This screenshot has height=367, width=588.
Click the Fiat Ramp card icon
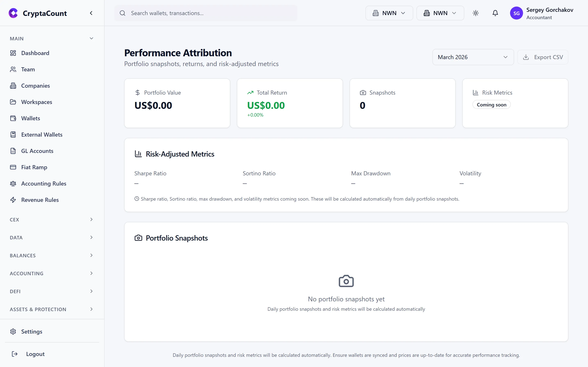[x=13, y=167]
